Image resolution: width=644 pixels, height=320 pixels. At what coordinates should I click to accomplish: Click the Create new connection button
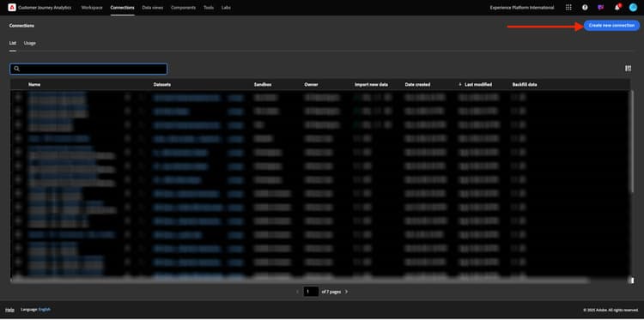tap(611, 26)
